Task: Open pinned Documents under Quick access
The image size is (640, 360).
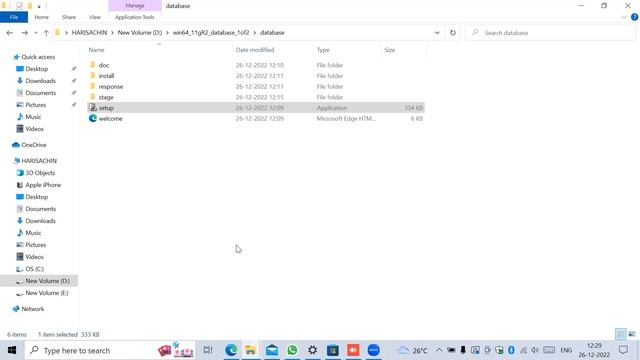Action: click(40, 93)
